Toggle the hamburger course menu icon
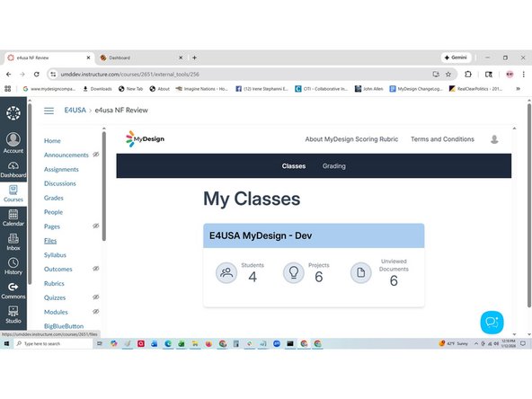Image resolution: width=532 pixels, height=399 pixels. (x=49, y=111)
